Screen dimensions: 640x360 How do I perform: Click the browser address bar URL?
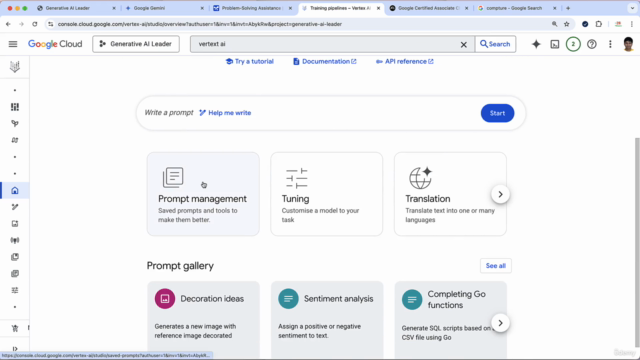[199, 24]
